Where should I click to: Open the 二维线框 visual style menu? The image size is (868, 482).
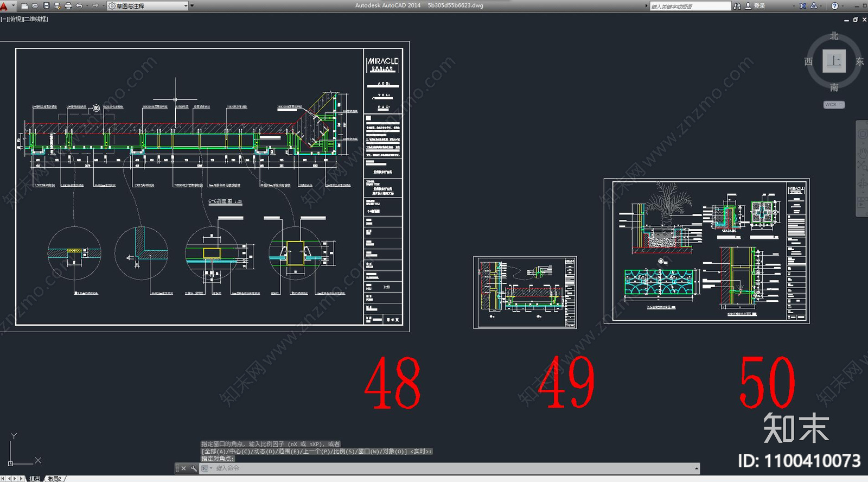click(35, 19)
